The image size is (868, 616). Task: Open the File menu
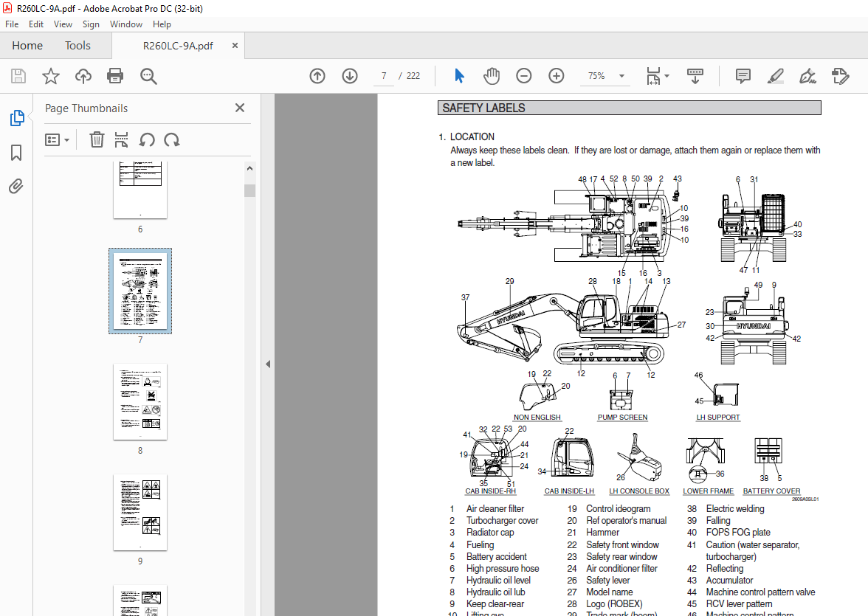tap(12, 24)
